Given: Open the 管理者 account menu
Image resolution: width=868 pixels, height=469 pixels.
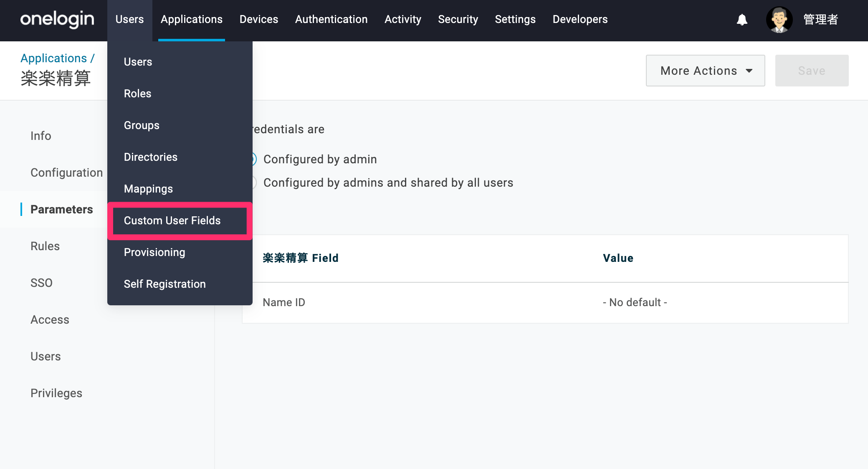Looking at the screenshot, I should [820, 20].
